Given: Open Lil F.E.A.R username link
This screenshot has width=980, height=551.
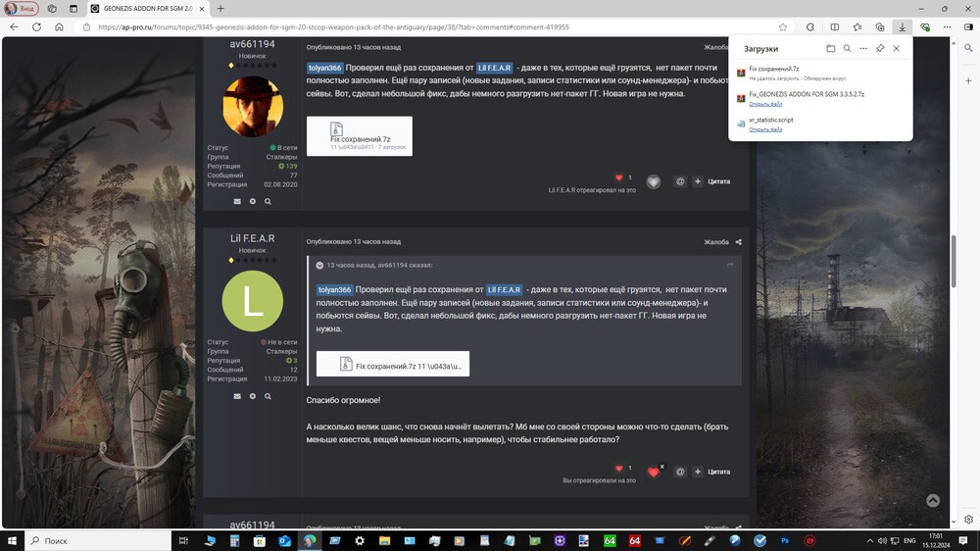Looking at the screenshot, I should point(253,238).
